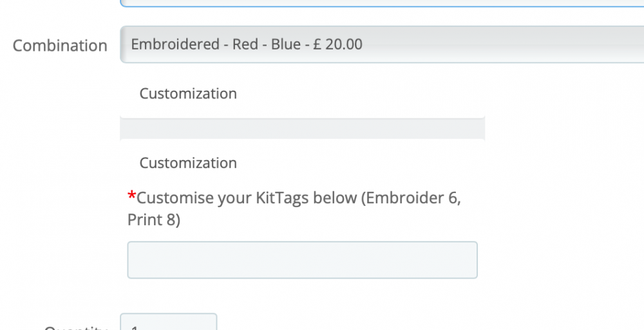Click the '£ 20.00' price in the Combination box
Screen dimensions: 644x330
pos(337,44)
